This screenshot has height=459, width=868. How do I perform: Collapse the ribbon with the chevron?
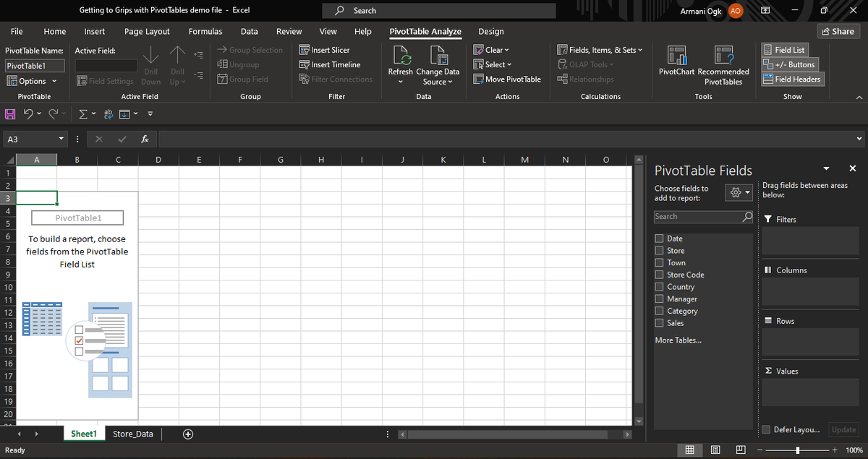[858, 97]
